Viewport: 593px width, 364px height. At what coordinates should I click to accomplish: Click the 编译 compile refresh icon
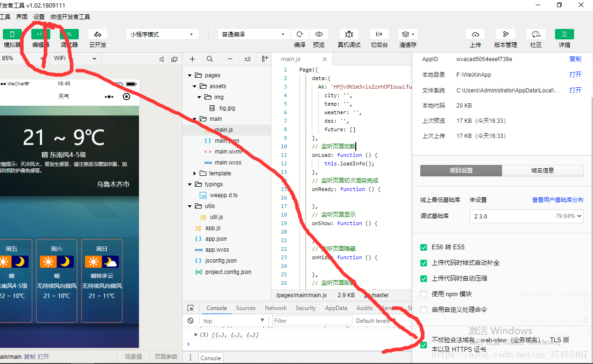[x=300, y=34]
